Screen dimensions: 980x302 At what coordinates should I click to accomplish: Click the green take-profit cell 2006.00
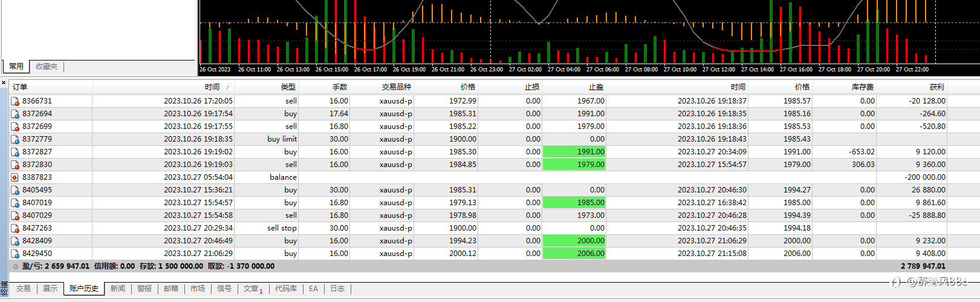tap(574, 254)
